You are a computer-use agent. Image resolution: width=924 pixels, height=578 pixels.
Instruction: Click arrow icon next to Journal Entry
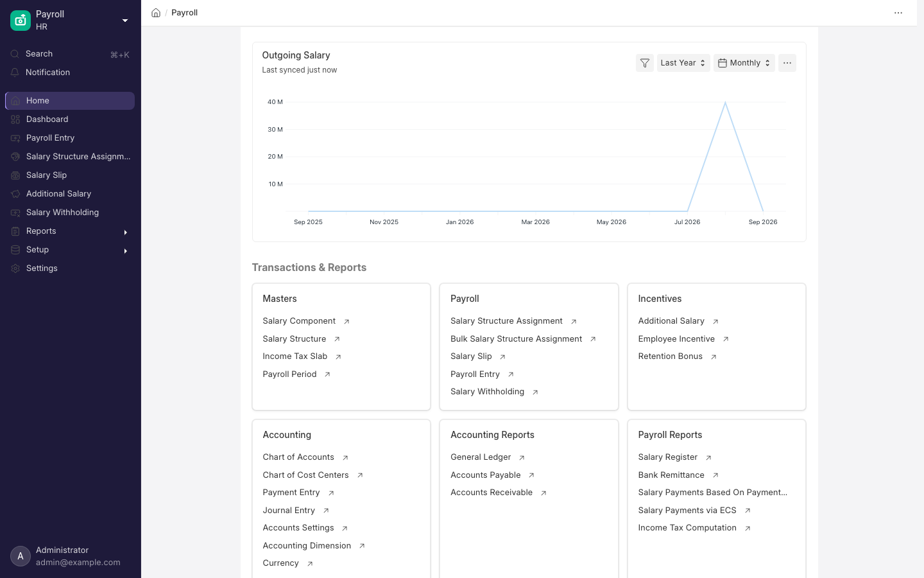coord(326,511)
